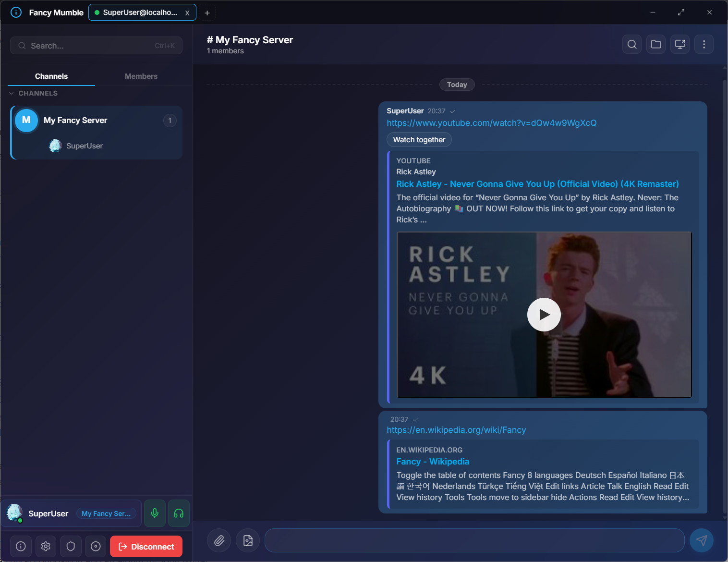Screen dimensions: 728x562
Task: Add a new server tab with plus button
Action: (x=207, y=13)
